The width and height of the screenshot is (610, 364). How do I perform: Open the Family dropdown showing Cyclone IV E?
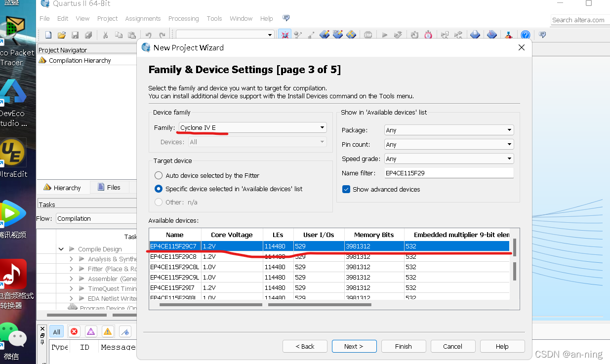(252, 127)
